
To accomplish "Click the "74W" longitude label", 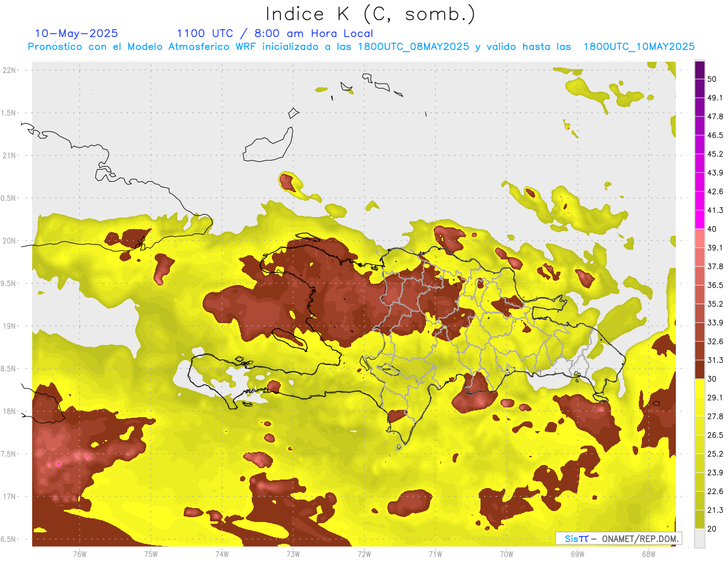I will (222, 554).
